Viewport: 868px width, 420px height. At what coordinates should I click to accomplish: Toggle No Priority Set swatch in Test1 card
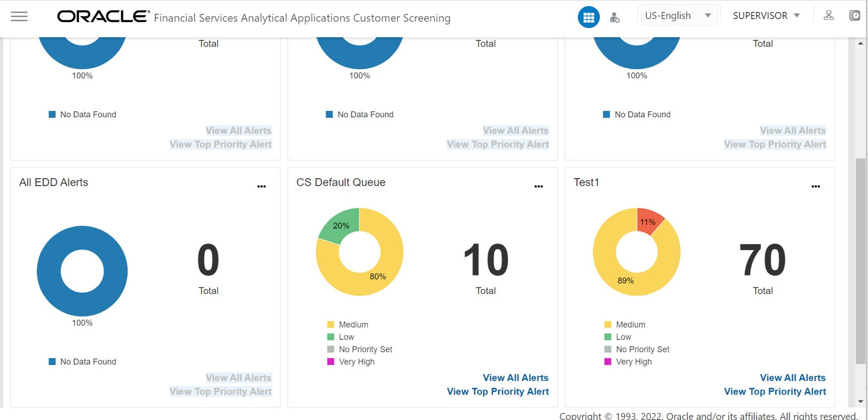tap(607, 349)
